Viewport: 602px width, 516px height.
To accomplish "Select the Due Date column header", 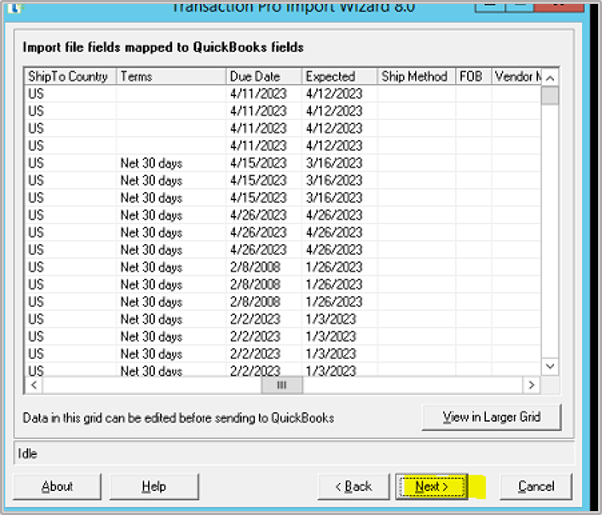I will 264,76.
